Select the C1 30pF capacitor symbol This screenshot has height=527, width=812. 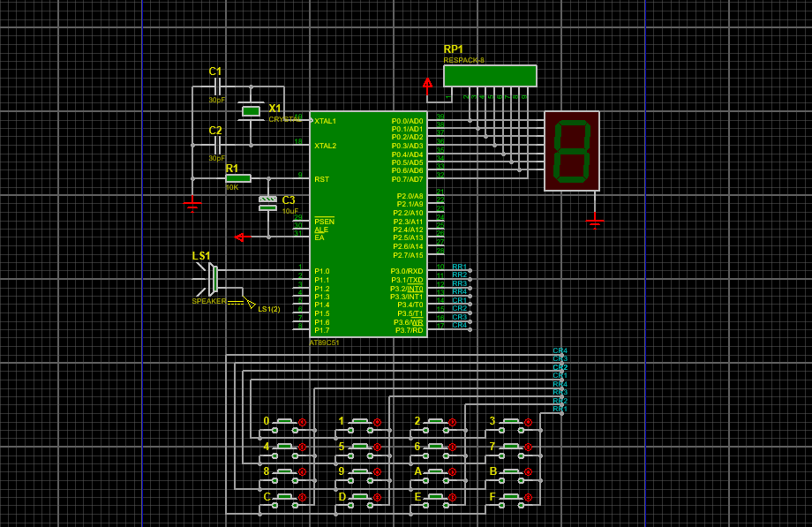tap(219, 87)
